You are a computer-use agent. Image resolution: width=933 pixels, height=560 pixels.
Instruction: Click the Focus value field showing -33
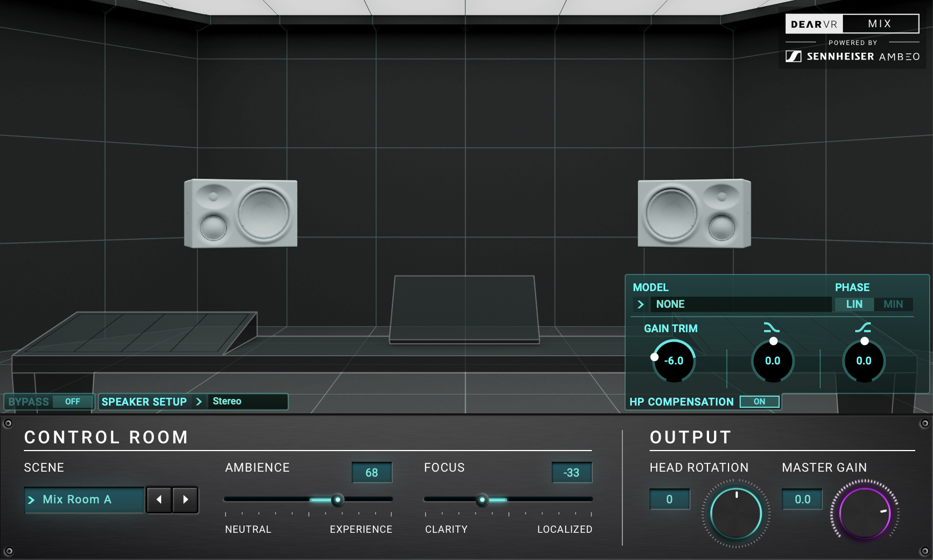571,473
